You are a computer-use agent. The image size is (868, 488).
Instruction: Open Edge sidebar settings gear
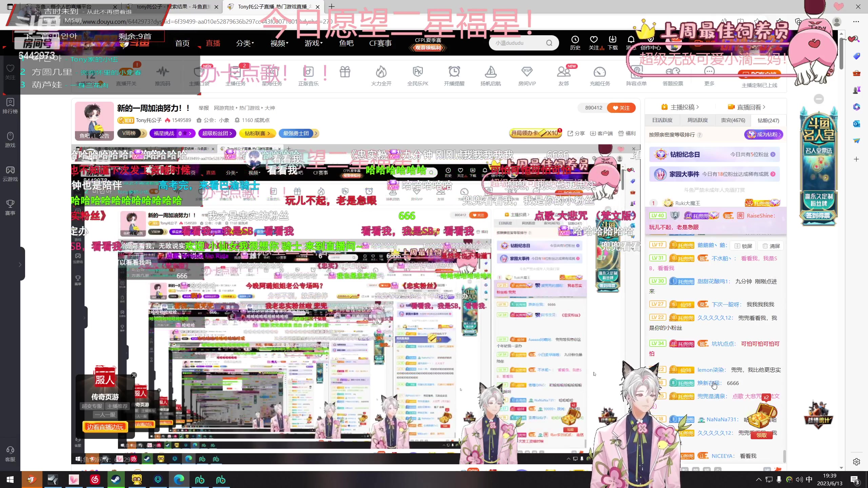pos(856,462)
